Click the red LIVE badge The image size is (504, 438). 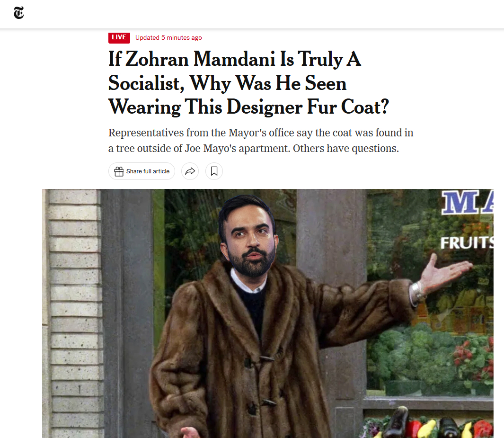[119, 37]
